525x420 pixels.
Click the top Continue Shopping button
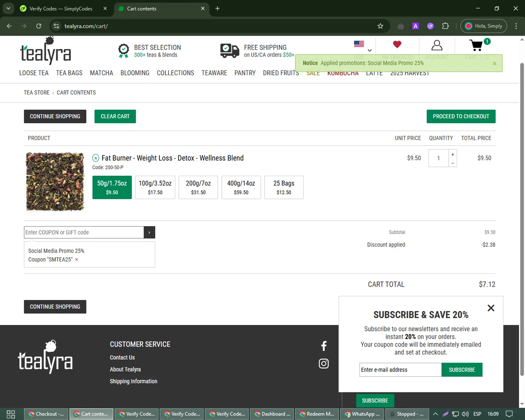point(55,116)
